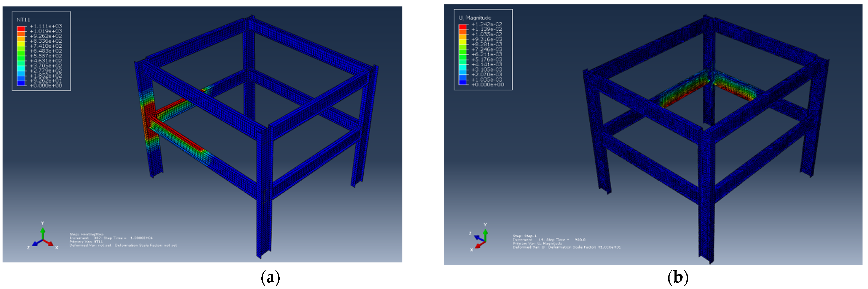Click the +1.242e-02 maximum displacement label

pyautogui.click(x=487, y=24)
